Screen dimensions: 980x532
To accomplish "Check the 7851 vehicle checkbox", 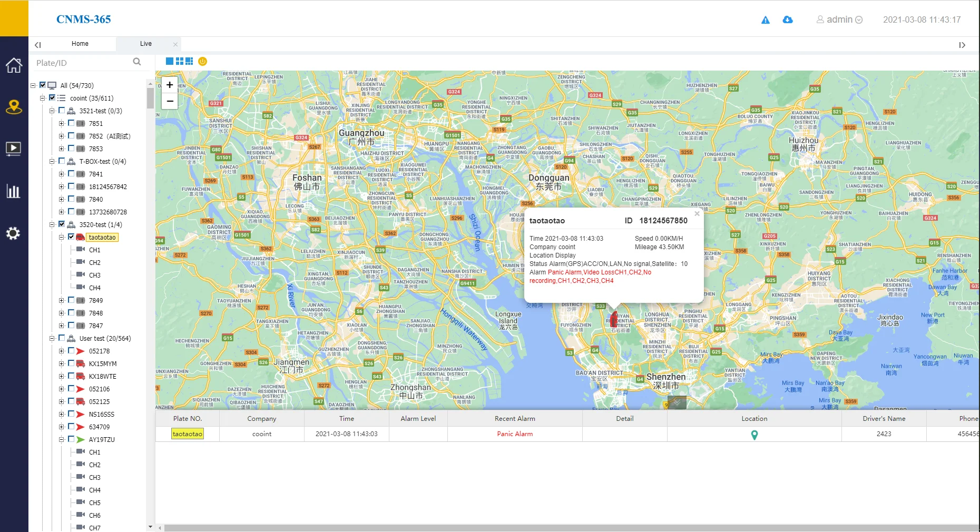I will click(71, 123).
